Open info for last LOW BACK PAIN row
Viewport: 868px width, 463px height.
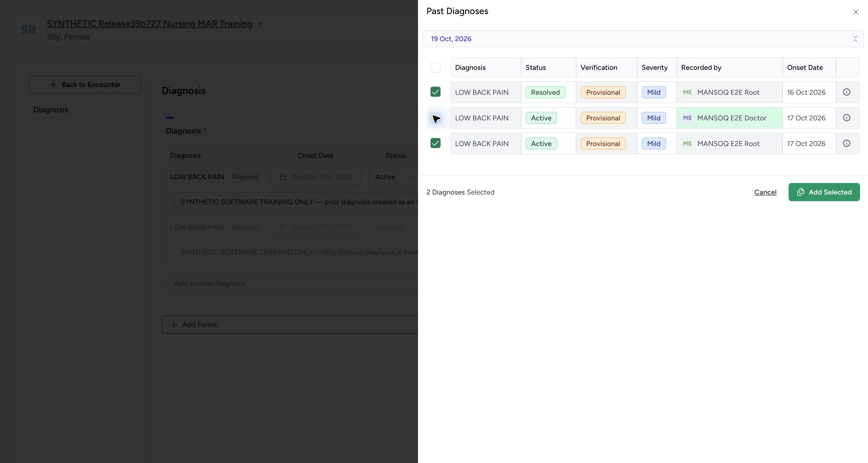(x=846, y=143)
